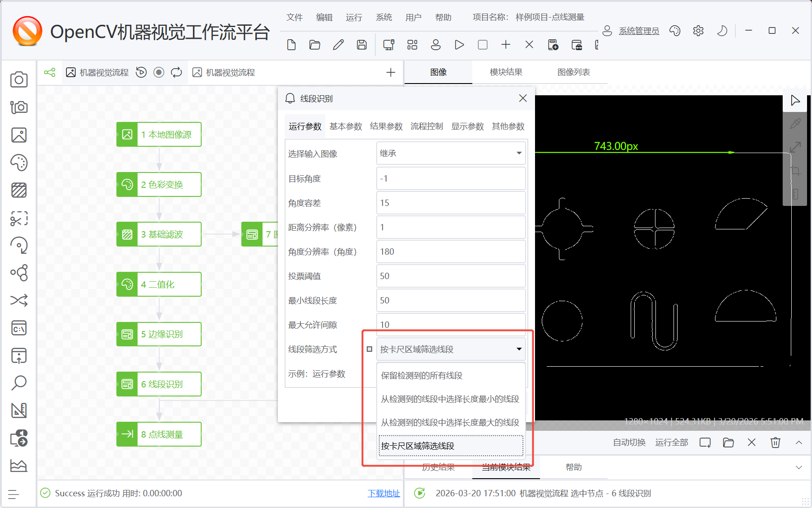This screenshot has height=508, width=812.
Task: Open the 帮助 menu
Action: point(443,17)
